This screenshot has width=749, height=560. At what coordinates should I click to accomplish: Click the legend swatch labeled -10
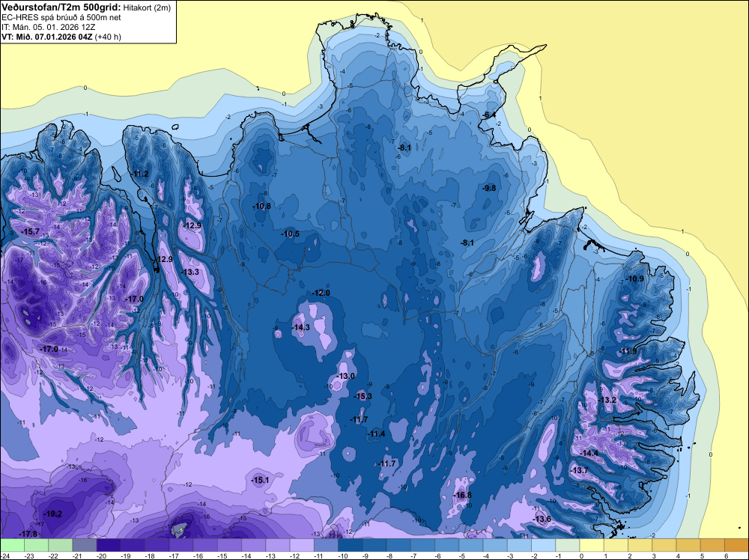click(350, 545)
